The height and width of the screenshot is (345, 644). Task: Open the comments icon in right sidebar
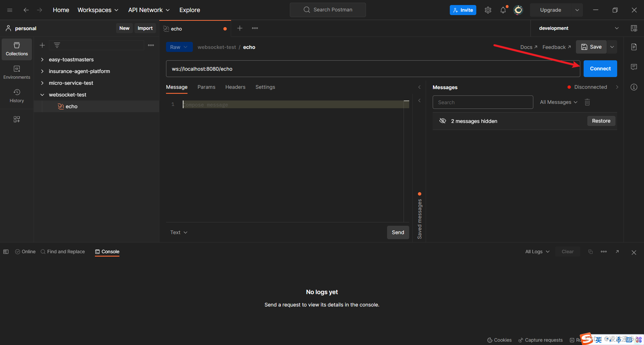(x=634, y=67)
